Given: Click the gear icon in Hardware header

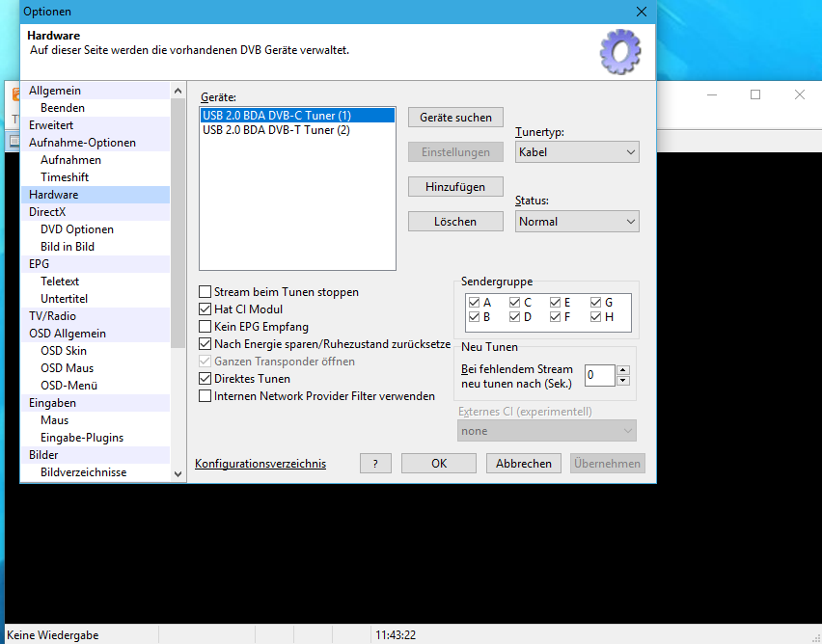Looking at the screenshot, I should coord(620,51).
